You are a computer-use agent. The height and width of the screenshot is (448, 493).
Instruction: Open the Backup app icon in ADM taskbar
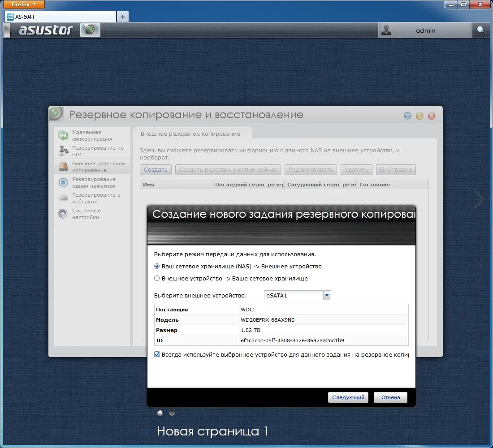coord(90,30)
